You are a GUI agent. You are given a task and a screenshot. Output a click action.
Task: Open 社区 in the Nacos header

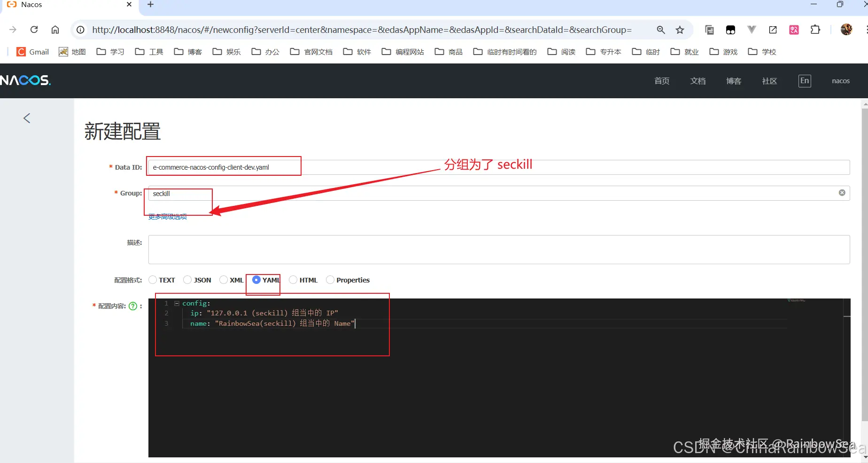769,81
